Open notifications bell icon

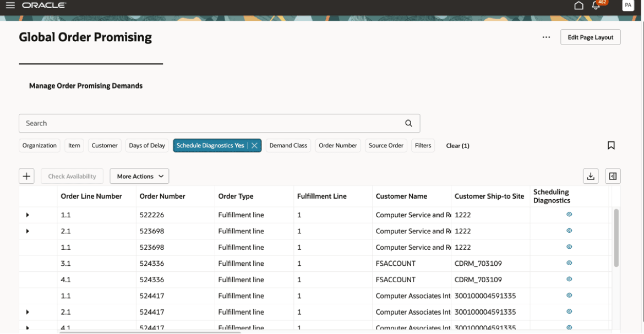click(596, 6)
